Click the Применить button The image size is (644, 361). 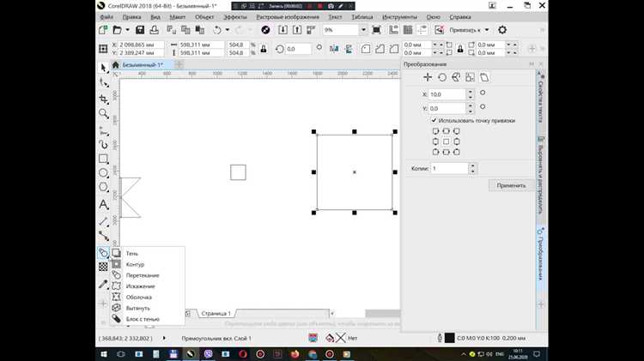(511, 185)
